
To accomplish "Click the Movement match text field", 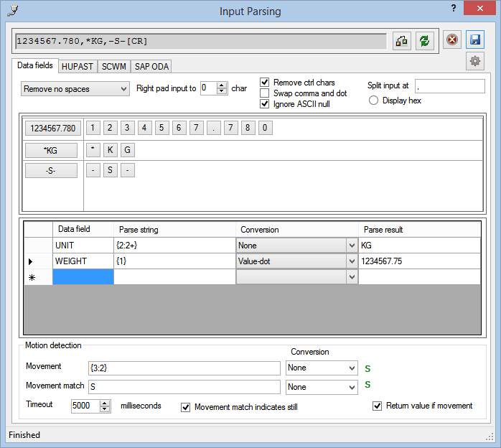I will click(x=184, y=387).
